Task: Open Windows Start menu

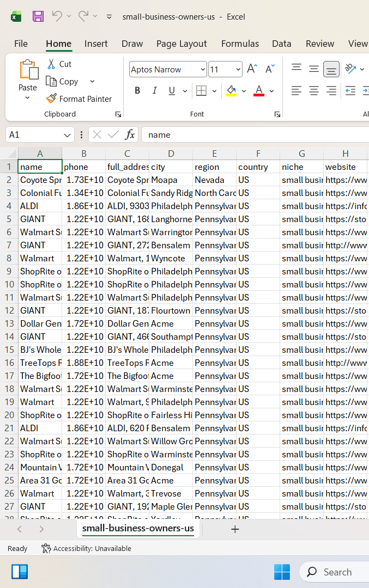Action: 282,572
